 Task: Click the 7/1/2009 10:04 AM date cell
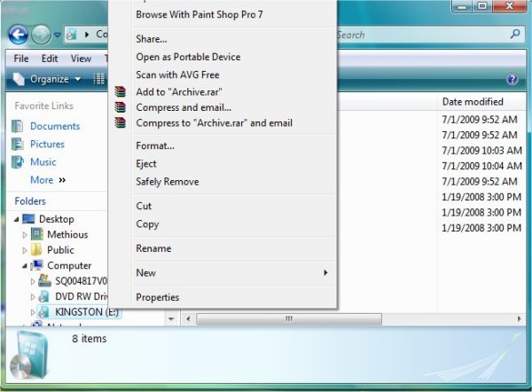pos(481,166)
